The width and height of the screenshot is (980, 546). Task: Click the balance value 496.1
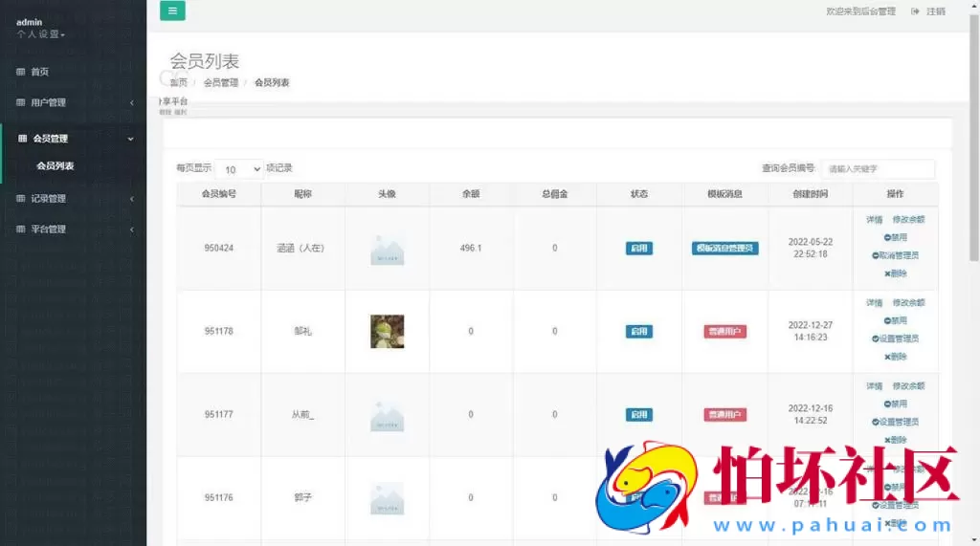coord(471,248)
